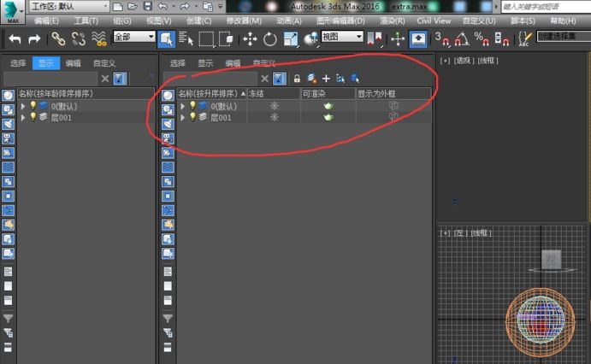Expand 0(默认) layer in right explorer

pos(183,107)
